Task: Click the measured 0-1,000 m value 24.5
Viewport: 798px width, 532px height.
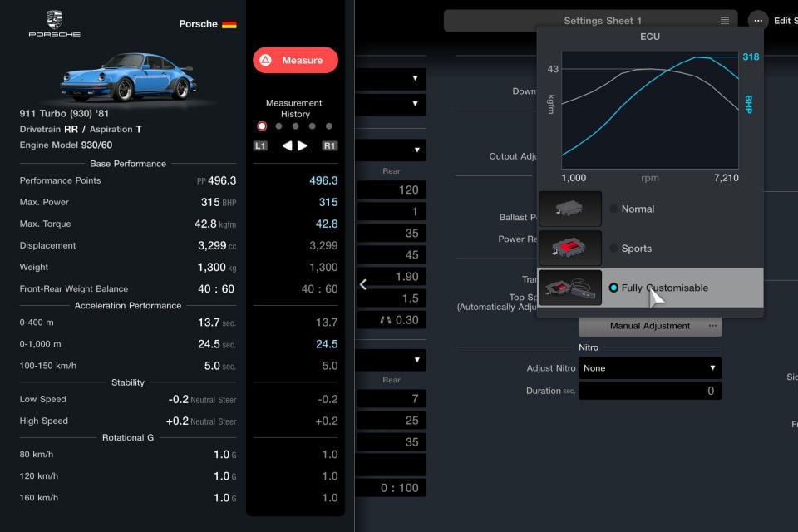Action: pyautogui.click(x=327, y=344)
